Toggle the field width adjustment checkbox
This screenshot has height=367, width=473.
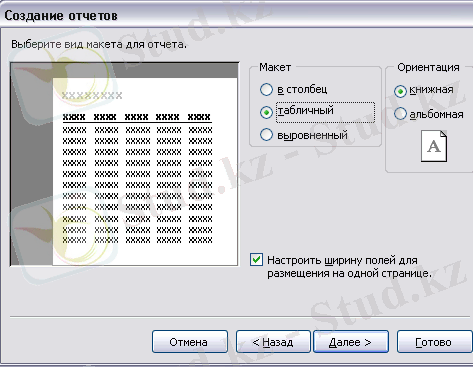tap(256, 260)
